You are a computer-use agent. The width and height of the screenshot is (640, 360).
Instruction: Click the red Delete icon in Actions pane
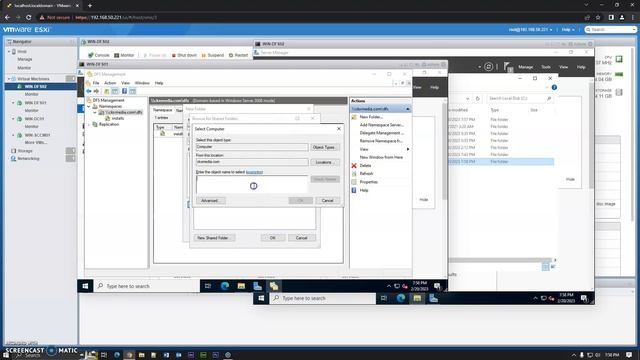[x=354, y=165]
